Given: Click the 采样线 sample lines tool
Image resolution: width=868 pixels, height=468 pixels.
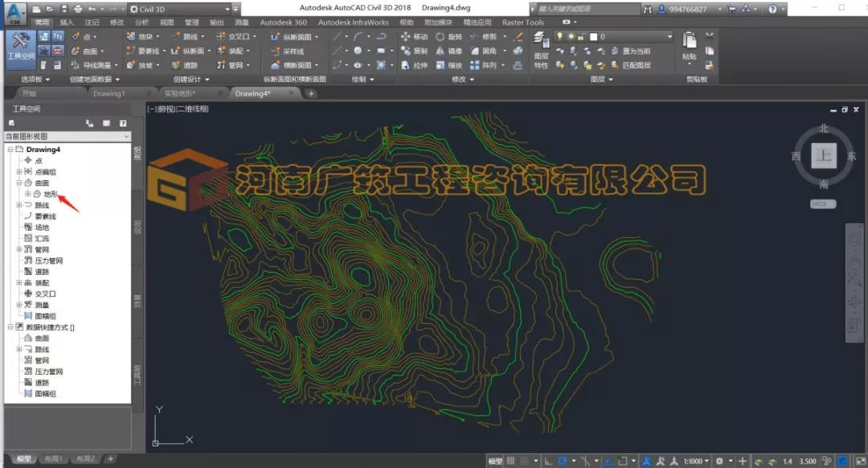Looking at the screenshot, I should click(x=288, y=51).
